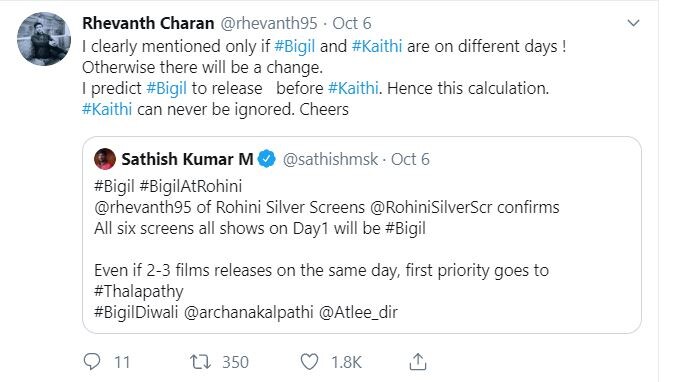Open Rhevanth Charan's profile picture
Viewport: 673px width, 382px height.
pos(44,39)
